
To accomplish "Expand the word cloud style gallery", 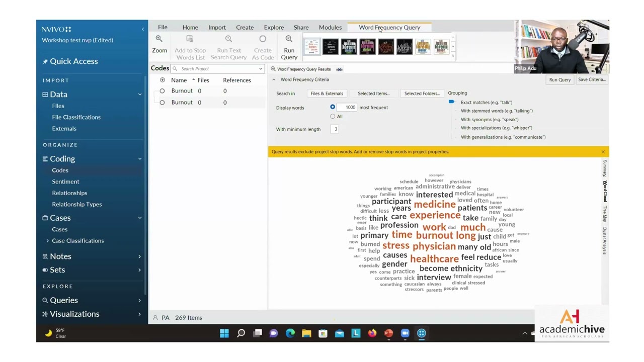I will (453, 56).
